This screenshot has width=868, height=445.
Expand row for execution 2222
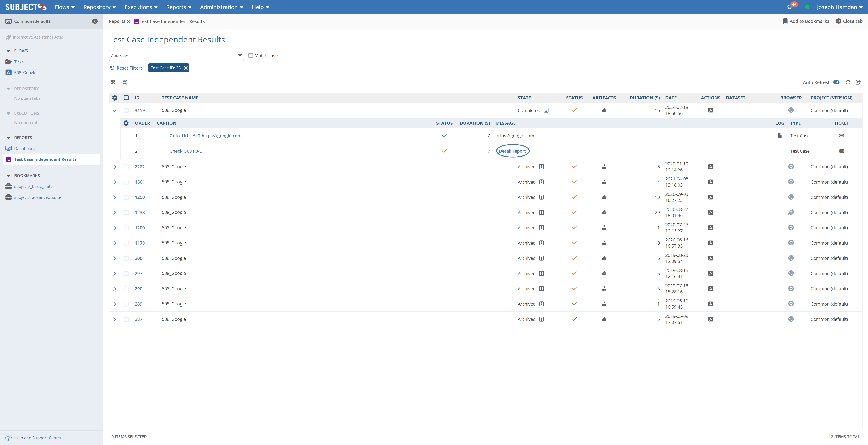pos(115,167)
